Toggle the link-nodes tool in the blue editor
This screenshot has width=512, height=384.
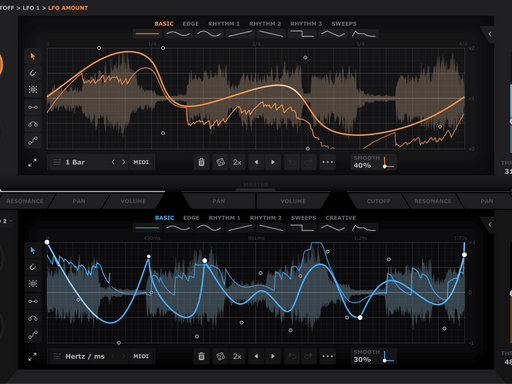[x=33, y=301]
